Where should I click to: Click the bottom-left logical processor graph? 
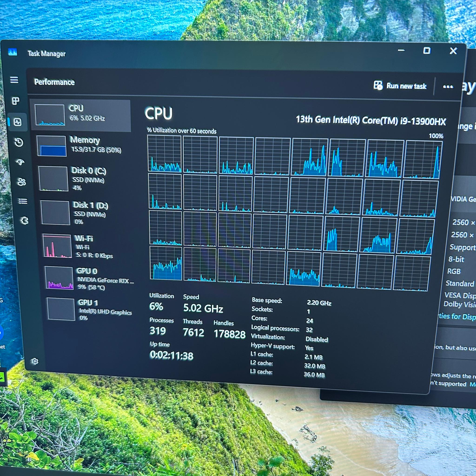[166, 263]
